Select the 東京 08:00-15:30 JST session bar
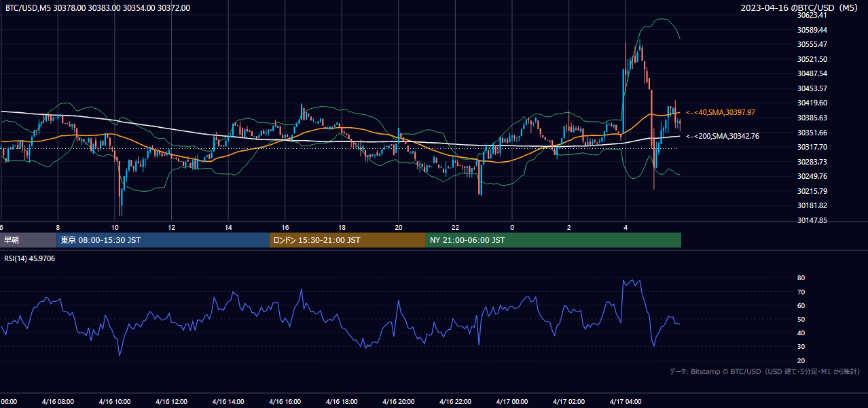The image size is (868, 408). click(164, 240)
